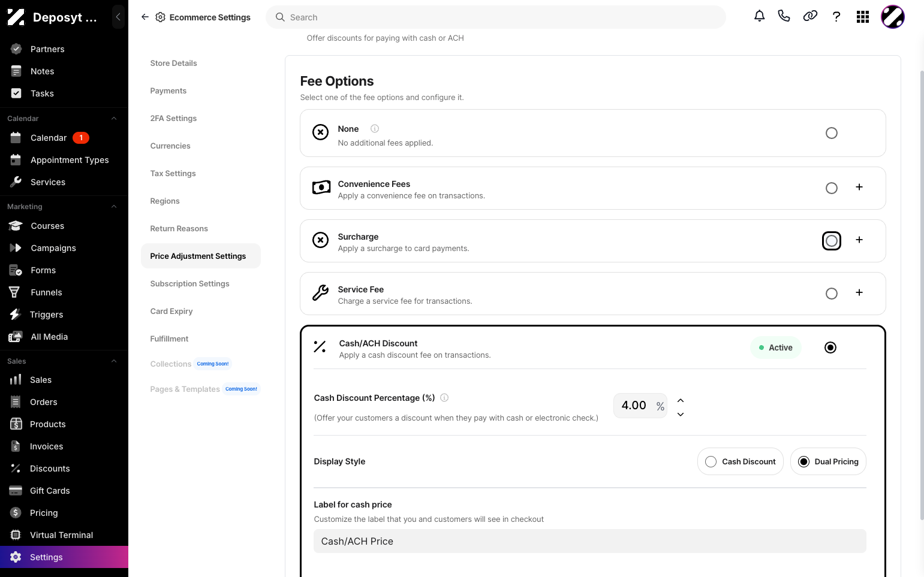Edit the Cash/ACH Price label field
The height and width of the screenshot is (577, 924).
point(590,541)
